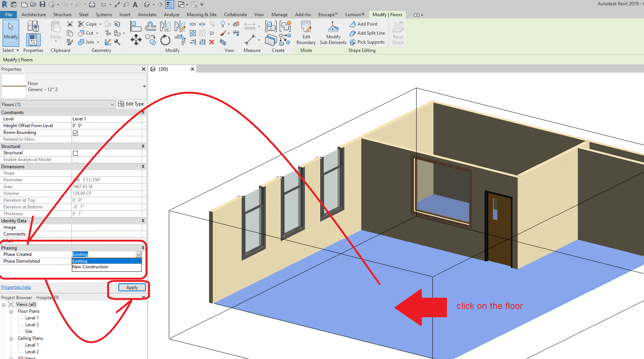
Task: Activate the Rotate tool
Action: (165, 40)
